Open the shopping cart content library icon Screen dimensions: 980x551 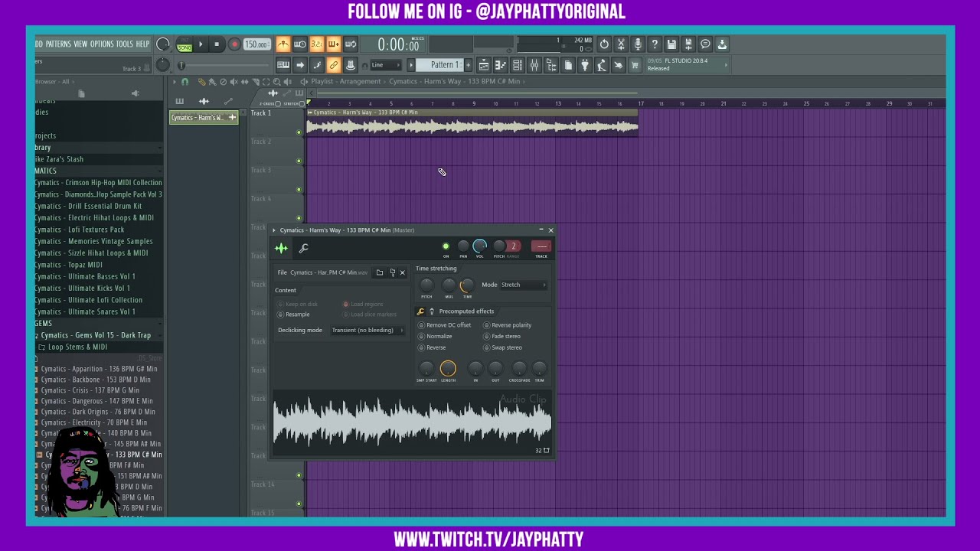(635, 65)
